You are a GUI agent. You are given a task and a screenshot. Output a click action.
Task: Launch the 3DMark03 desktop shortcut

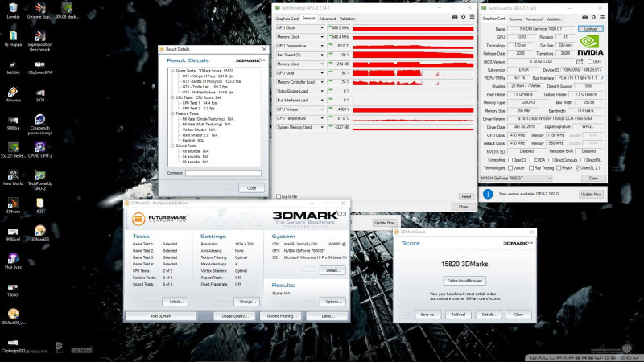pos(39,233)
